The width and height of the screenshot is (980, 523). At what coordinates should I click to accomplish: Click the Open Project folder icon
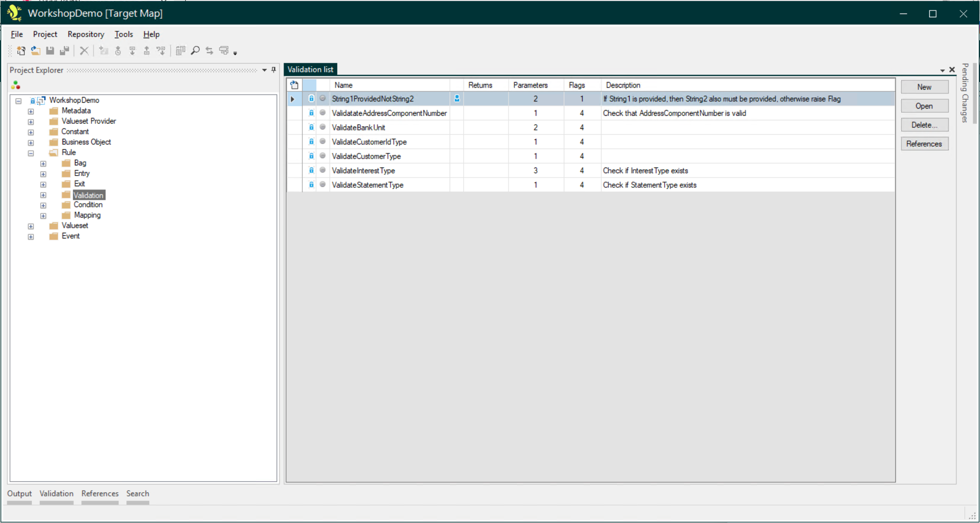pyautogui.click(x=36, y=51)
